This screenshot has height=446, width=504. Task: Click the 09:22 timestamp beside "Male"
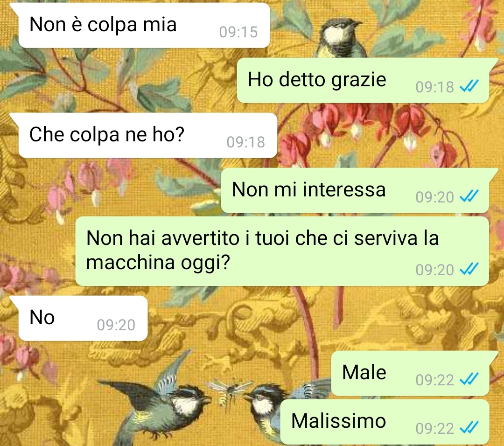[434, 380]
